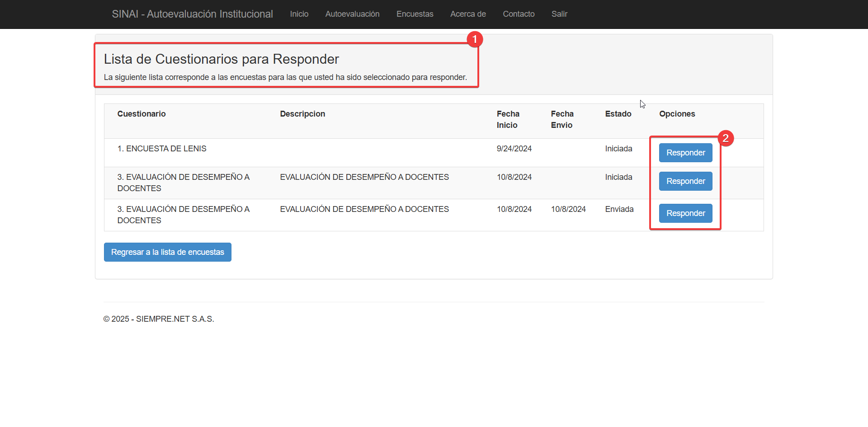This screenshot has width=868, height=427.
Task: Select the Fecha Inicio column header
Action: 508,119
